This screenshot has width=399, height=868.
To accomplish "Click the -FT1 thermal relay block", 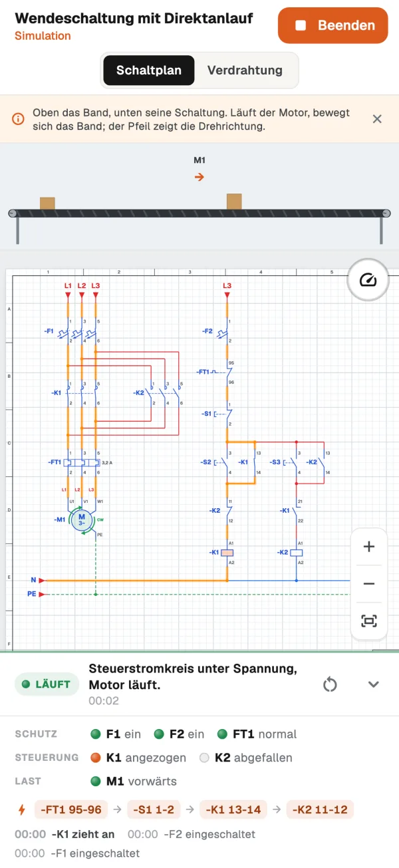I will pos(82,462).
